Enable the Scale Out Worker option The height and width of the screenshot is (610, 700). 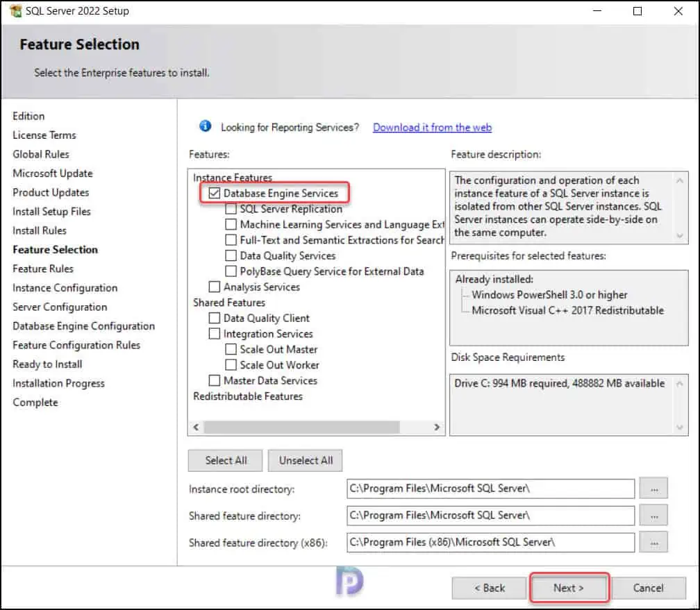point(231,365)
